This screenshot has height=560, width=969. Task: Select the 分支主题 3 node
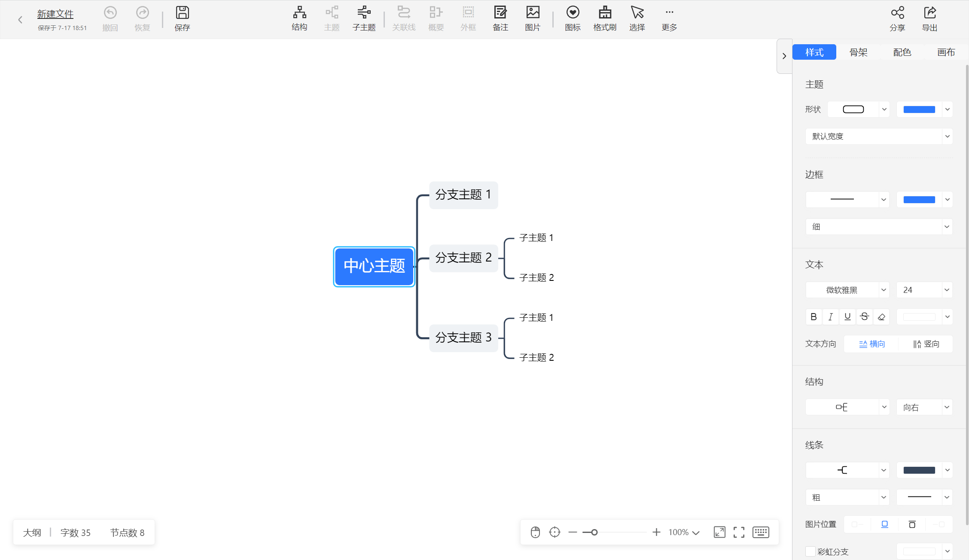click(x=463, y=338)
